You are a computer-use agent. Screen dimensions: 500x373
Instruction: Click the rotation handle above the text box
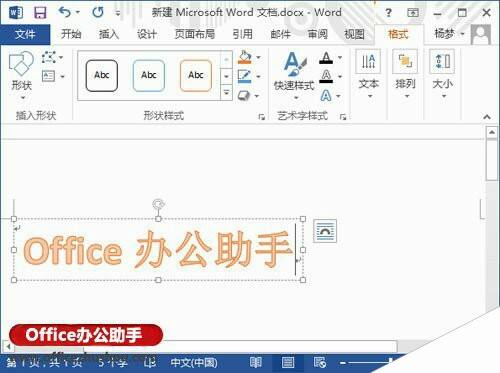(x=158, y=204)
